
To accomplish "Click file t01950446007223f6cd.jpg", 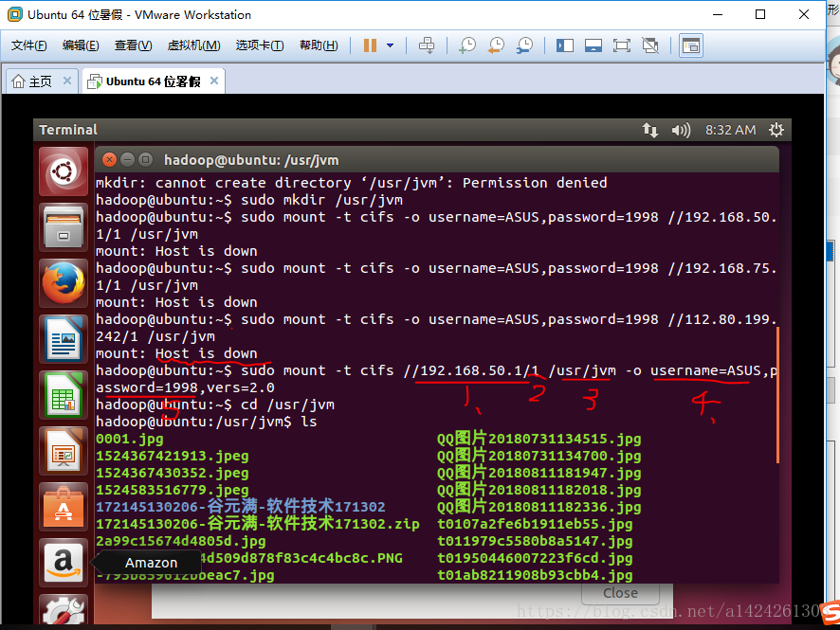I will tap(535, 558).
